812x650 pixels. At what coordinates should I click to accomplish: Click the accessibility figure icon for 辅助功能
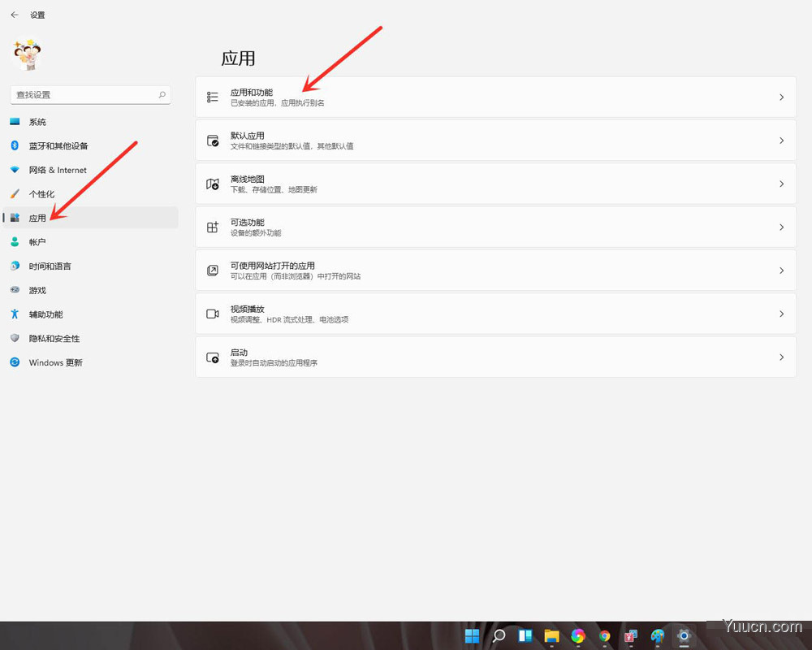(x=15, y=314)
